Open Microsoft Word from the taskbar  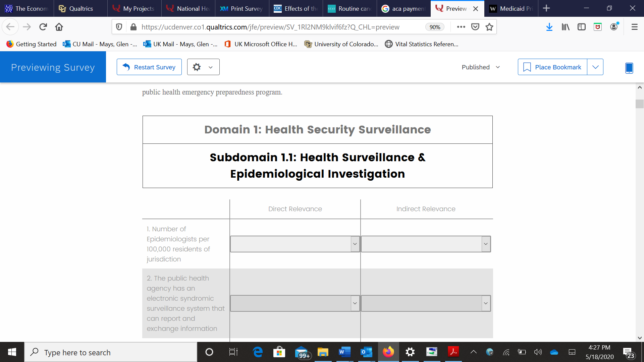coord(344,352)
